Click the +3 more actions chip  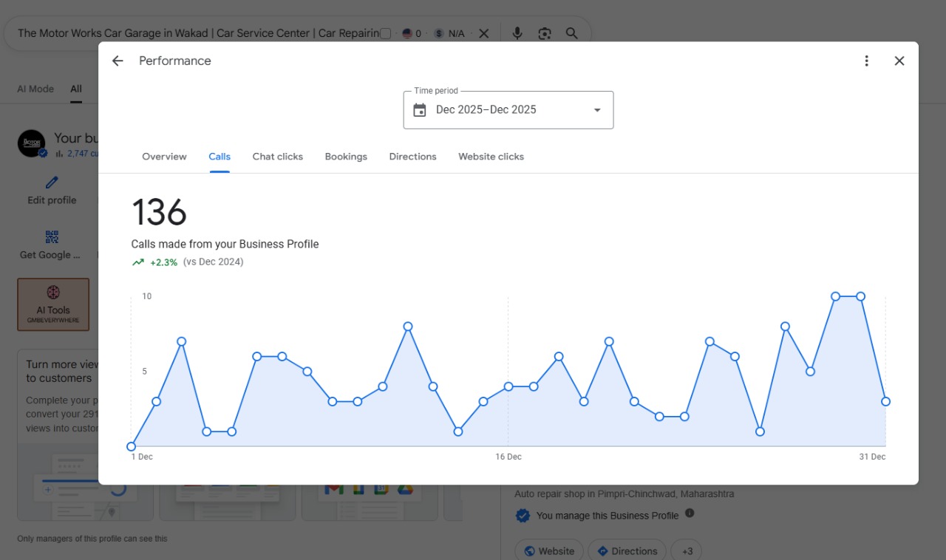[x=687, y=551]
